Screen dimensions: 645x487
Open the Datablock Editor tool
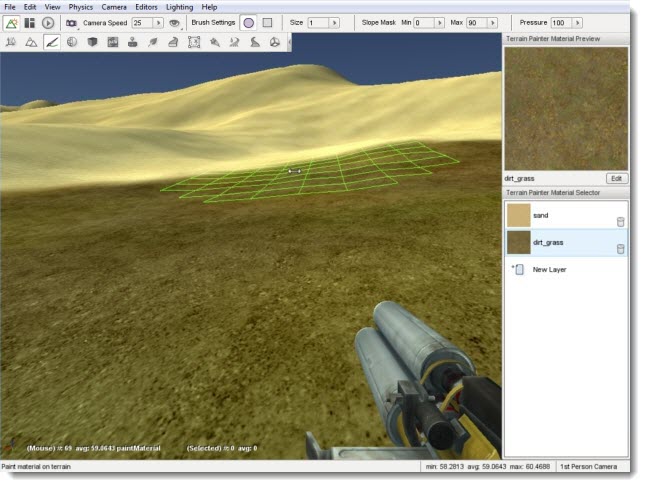coord(113,42)
